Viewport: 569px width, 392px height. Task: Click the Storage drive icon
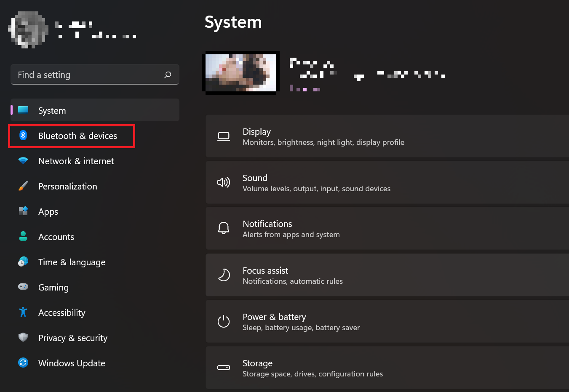224,368
